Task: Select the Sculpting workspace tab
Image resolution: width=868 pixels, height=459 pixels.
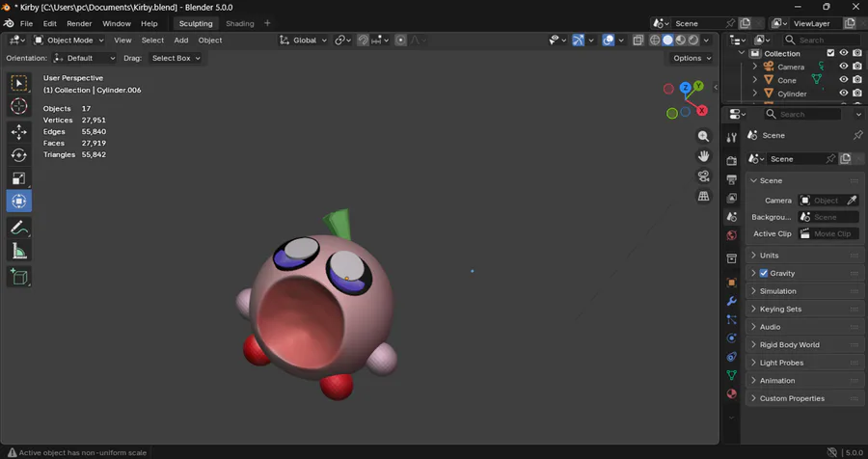Action: click(x=196, y=24)
